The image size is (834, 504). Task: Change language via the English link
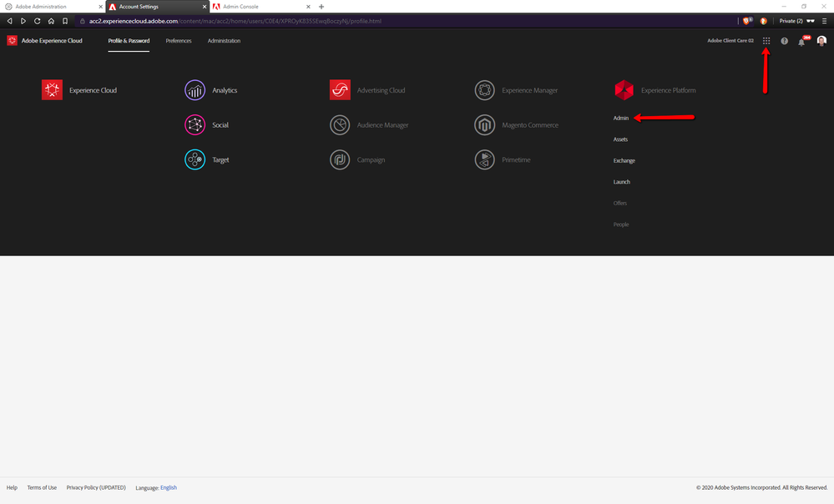pyautogui.click(x=169, y=487)
